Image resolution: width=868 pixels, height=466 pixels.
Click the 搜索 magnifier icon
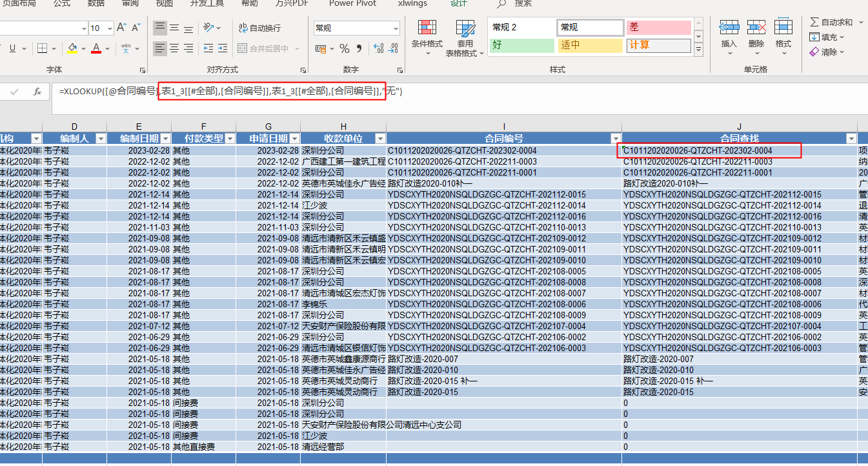[x=501, y=4]
